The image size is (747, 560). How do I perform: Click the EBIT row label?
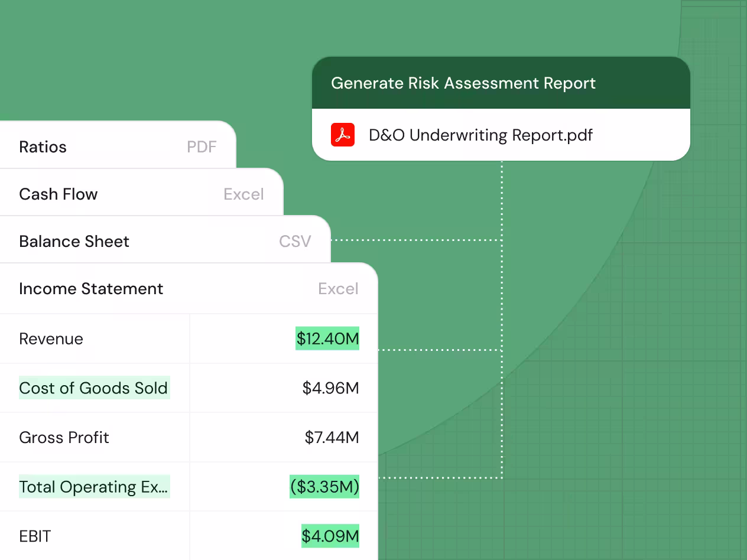coord(35,536)
